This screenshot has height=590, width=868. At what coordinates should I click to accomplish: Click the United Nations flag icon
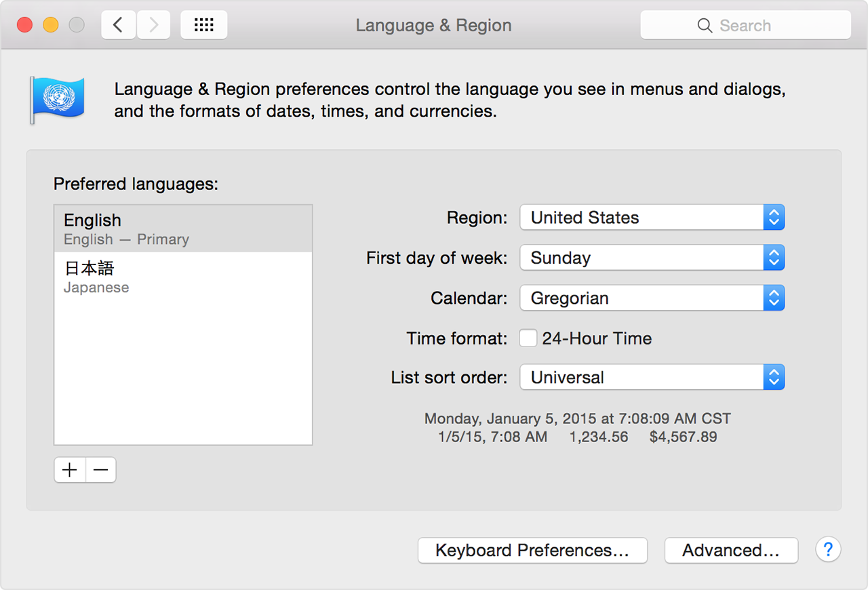pyautogui.click(x=57, y=100)
